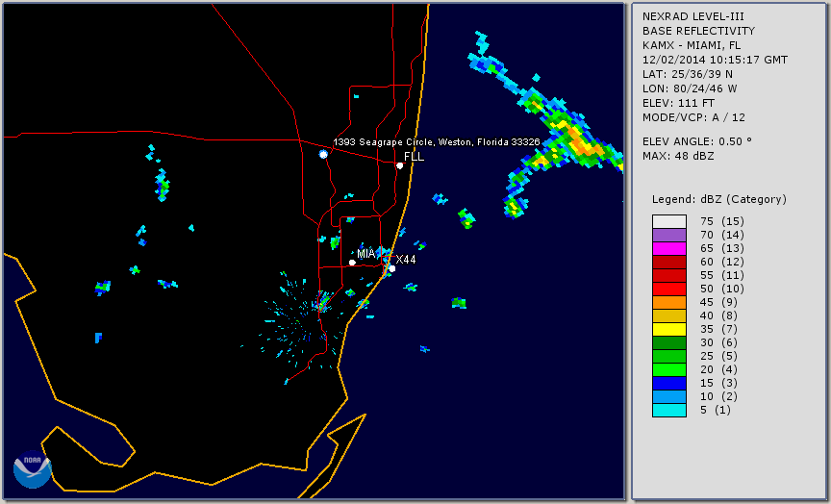Click the 'Legend: dBZ (Category)' heading

[x=719, y=199]
